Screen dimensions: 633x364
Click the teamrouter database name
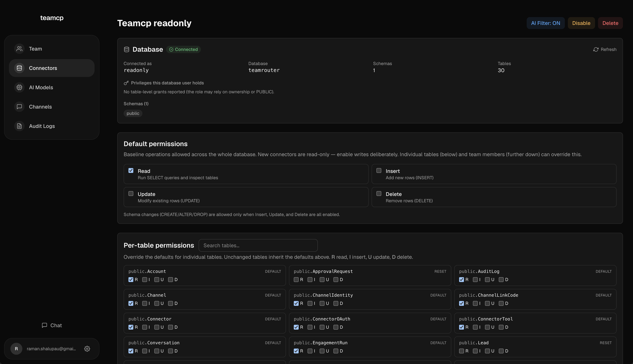264,70
